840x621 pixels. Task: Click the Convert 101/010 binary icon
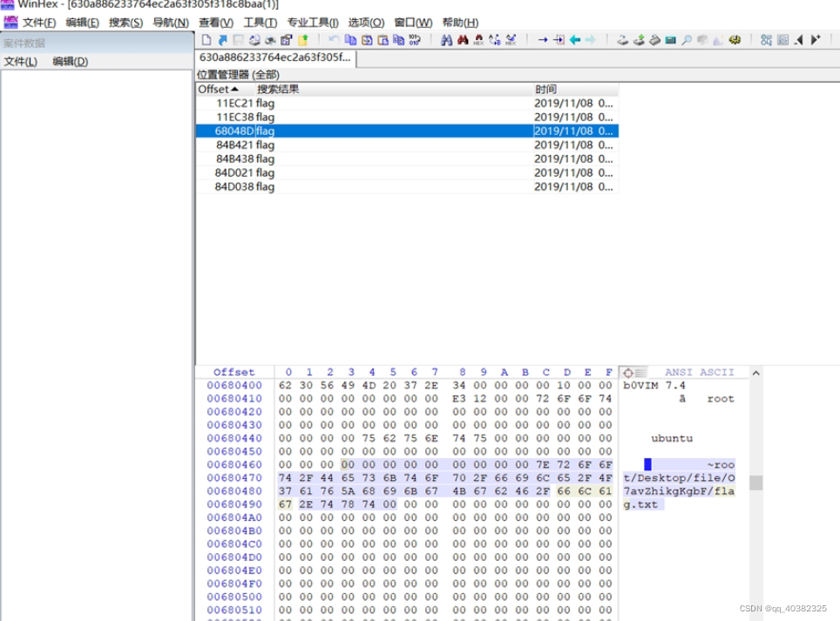pyautogui.click(x=415, y=39)
